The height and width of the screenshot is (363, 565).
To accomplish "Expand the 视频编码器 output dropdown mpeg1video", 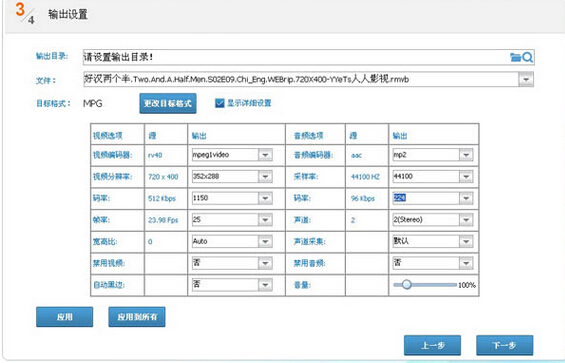I will click(265, 155).
